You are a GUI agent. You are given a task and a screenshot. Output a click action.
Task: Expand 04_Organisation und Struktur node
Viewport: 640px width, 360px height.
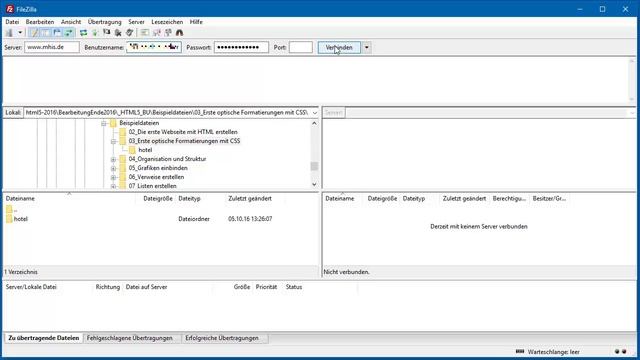(113, 159)
